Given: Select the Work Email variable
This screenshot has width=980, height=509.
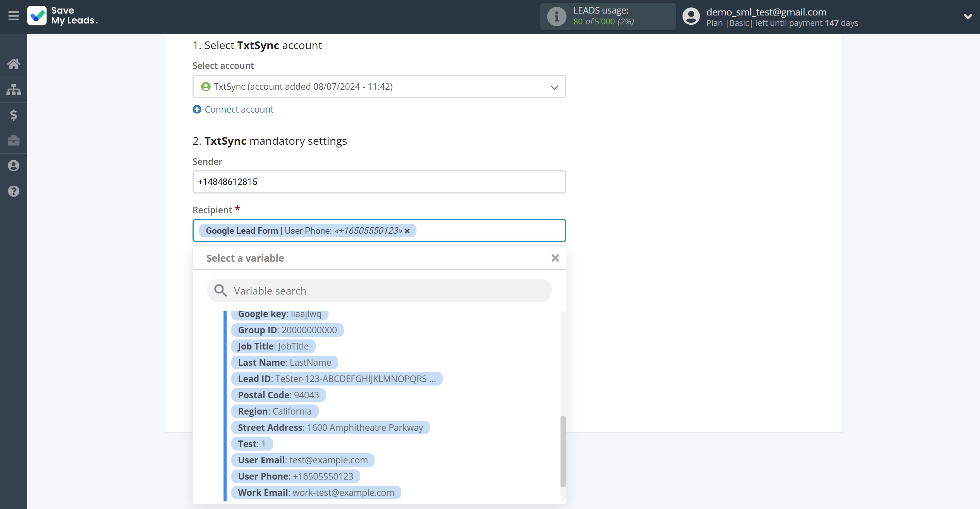Looking at the screenshot, I should [316, 493].
